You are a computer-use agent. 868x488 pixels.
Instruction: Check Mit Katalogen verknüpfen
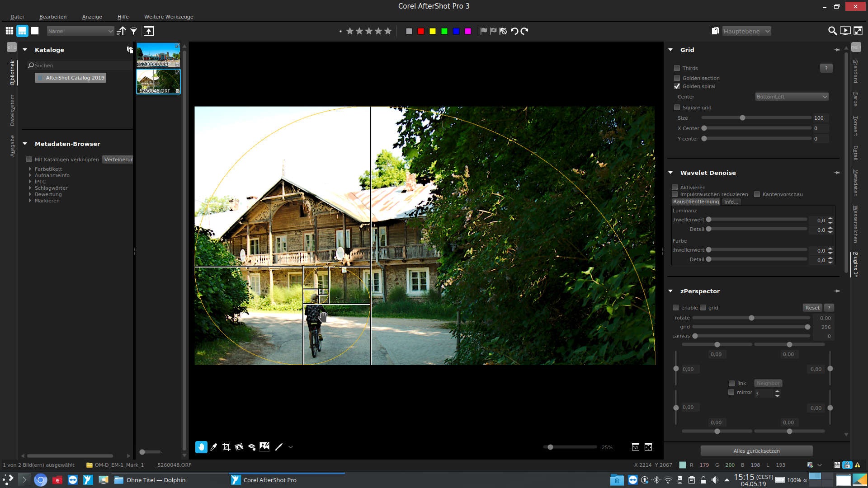[x=29, y=160]
